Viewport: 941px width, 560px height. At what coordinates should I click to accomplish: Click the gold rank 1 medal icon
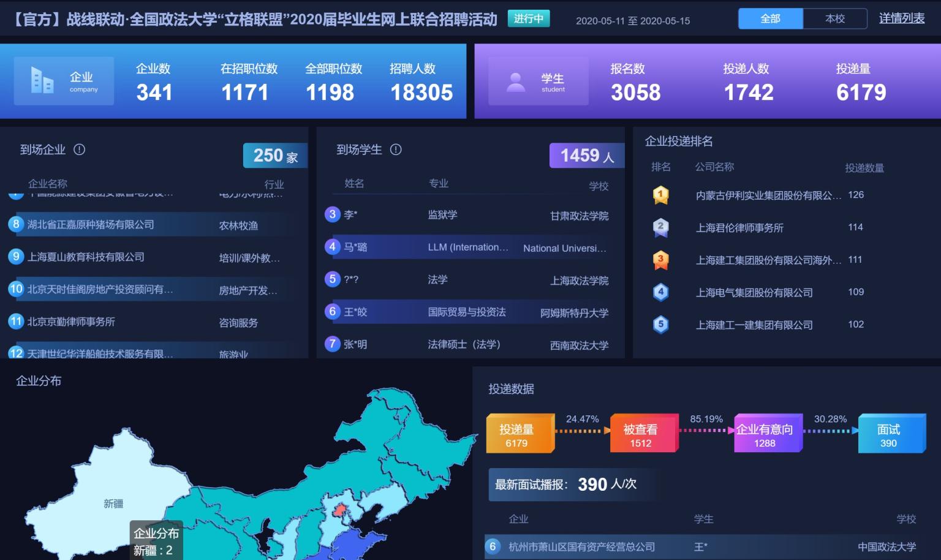(660, 195)
